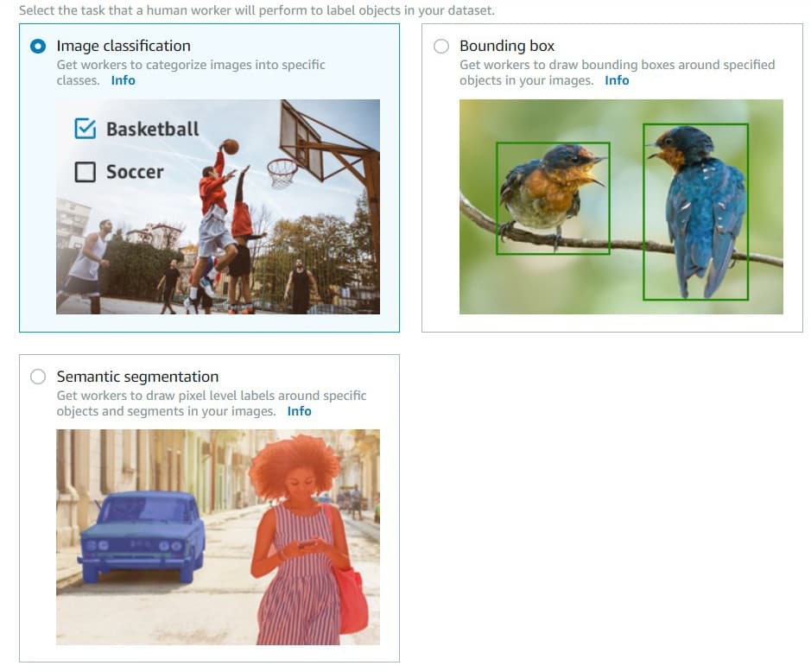Image resolution: width=811 pixels, height=672 pixels.
Task: Open Info link for Semantic segmentation
Action: click(x=300, y=411)
